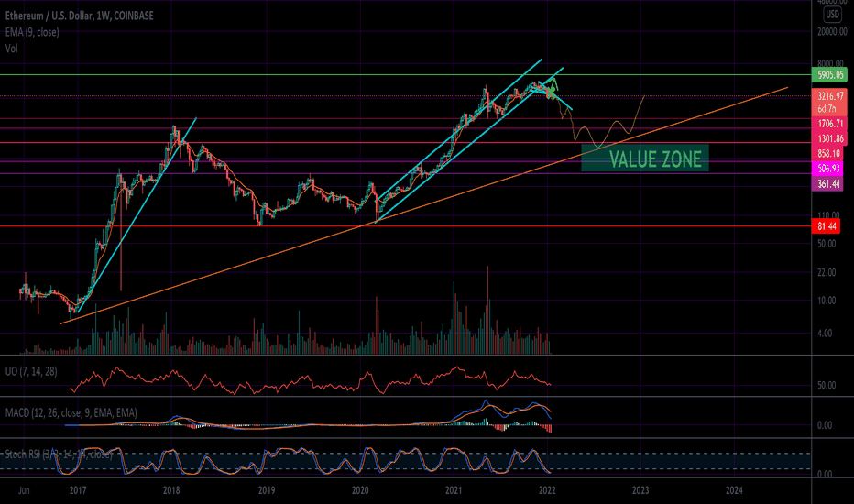Click the Jun label on time axis
The height and width of the screenshot is (504, 854).
pyautogui.click(x=24, y=490)
